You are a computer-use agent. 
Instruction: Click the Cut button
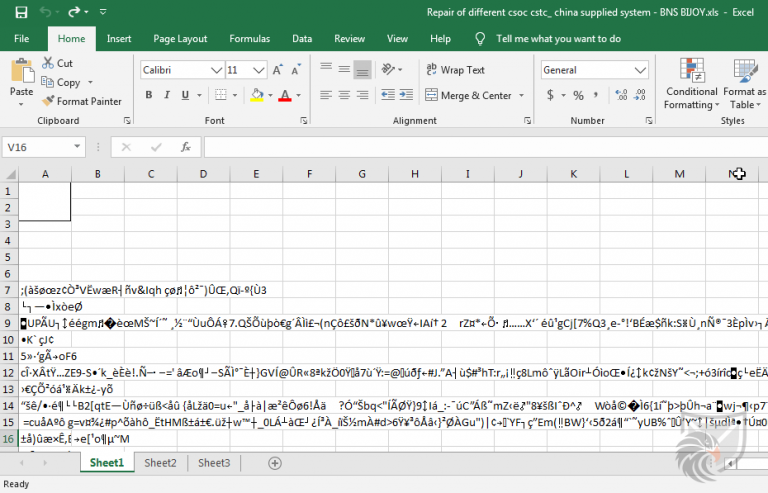(58, 63)
